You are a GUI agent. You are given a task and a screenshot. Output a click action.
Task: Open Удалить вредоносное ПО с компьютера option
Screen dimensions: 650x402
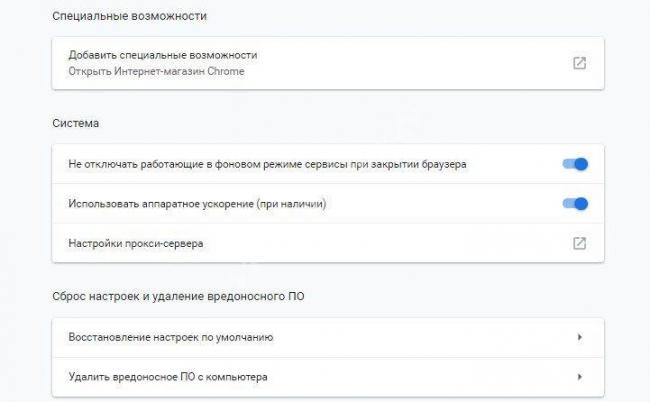click(x=328, y=377)
